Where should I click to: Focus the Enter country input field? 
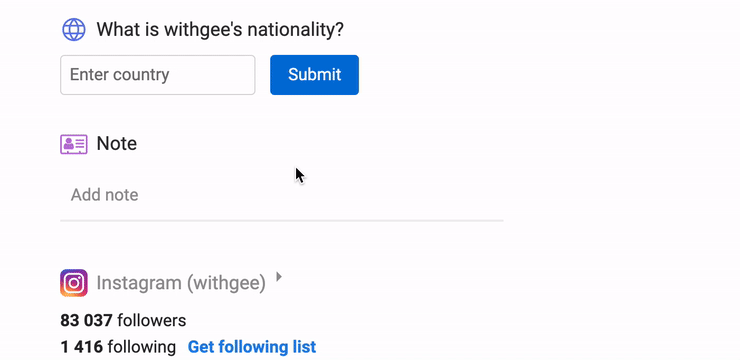158,75
